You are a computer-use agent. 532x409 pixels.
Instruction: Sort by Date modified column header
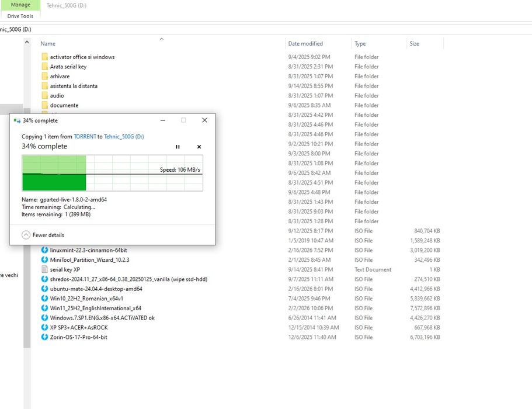(305, 43)
